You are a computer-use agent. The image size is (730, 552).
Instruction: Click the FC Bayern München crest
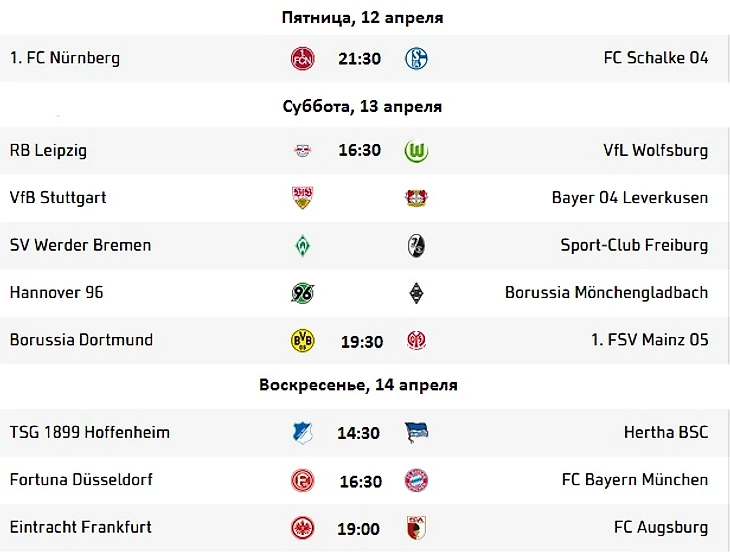(x=416, y=480)
